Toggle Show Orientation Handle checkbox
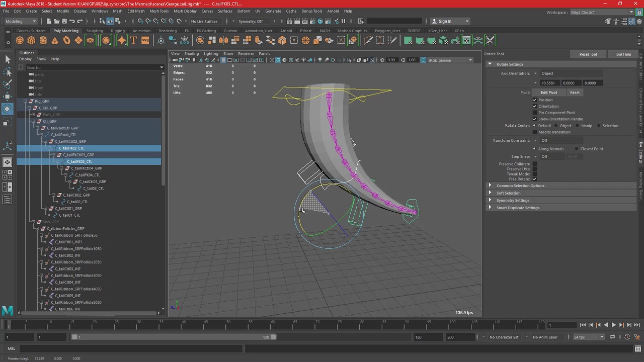Viewport: 644px width, 362px height. (535, 119)
